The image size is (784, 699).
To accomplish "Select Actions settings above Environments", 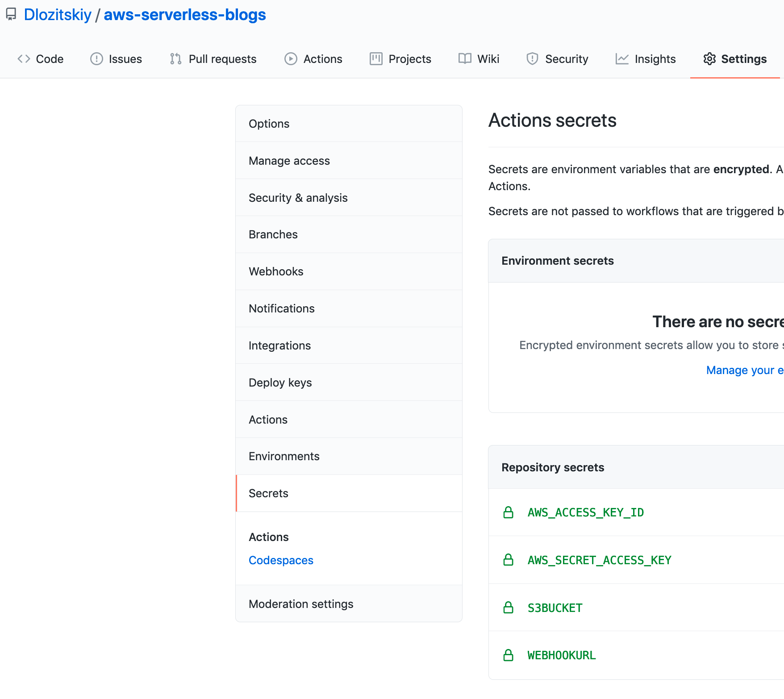I will (349, 420).
